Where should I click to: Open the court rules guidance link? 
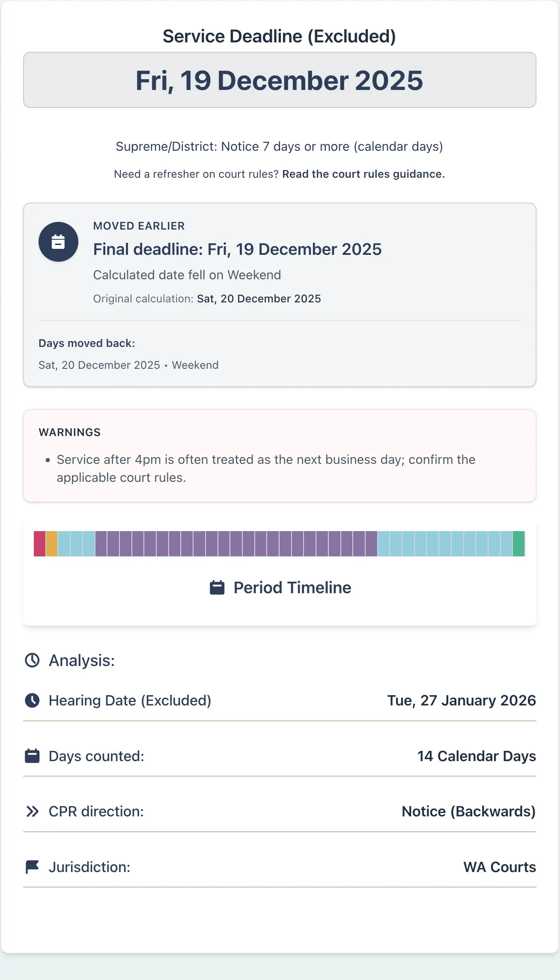363,174
